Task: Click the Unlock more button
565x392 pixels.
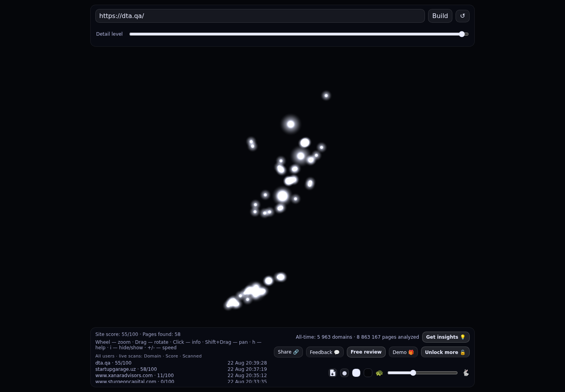Action: coord(445,352)
